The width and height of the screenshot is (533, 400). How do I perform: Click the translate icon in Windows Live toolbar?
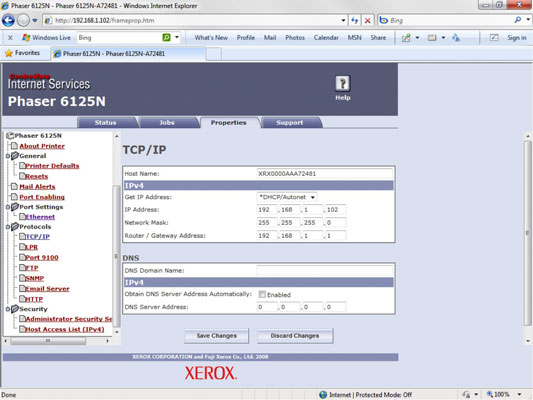click(456, 37)
